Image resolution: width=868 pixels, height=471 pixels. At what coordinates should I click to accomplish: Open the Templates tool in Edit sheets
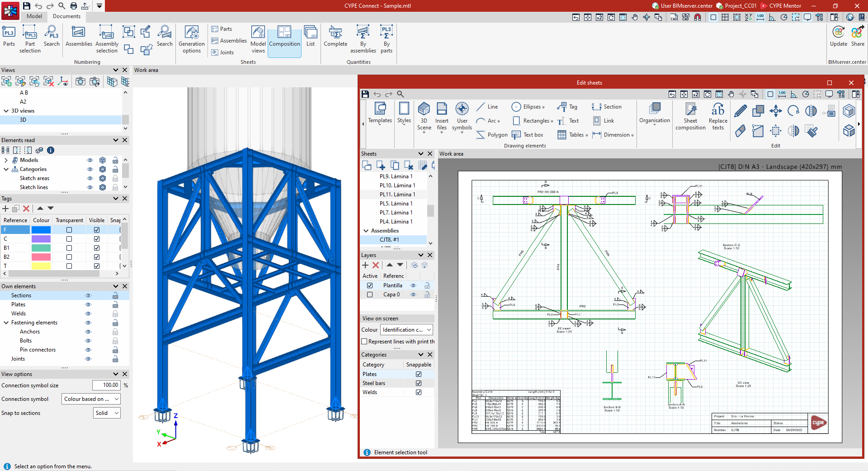380,113
